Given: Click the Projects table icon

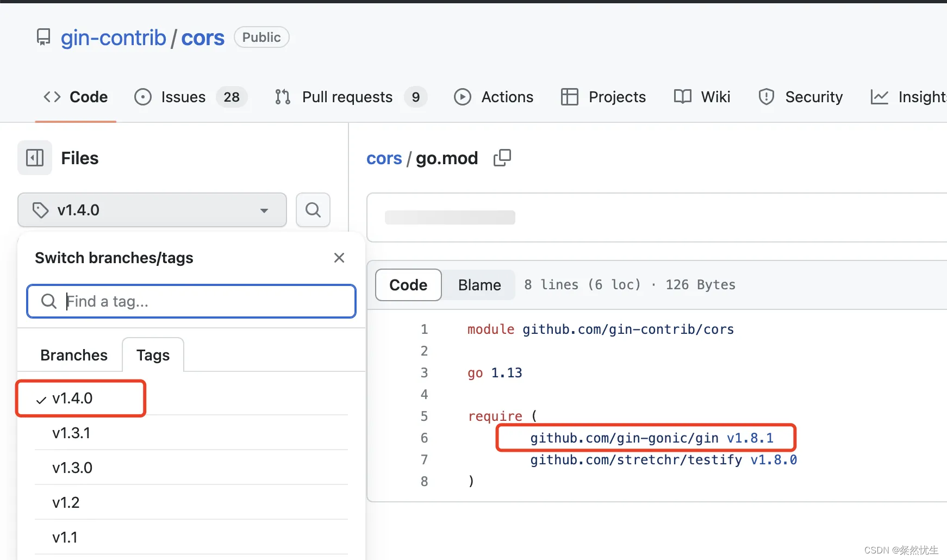Looking at the screenshot, I should pyautogui.click(x=570, y=97).
